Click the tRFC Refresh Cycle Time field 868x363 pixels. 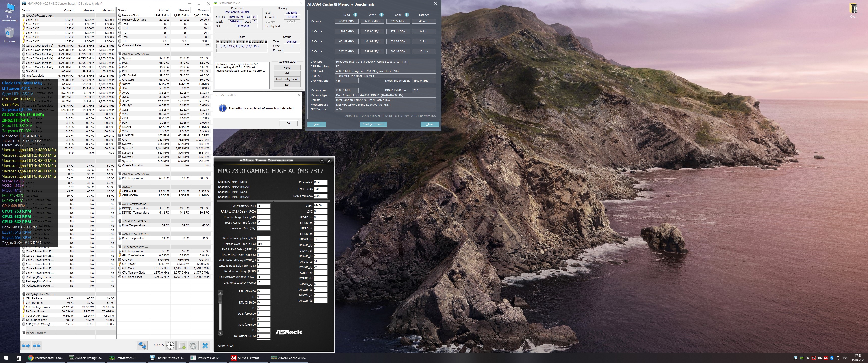pos(263,244)
